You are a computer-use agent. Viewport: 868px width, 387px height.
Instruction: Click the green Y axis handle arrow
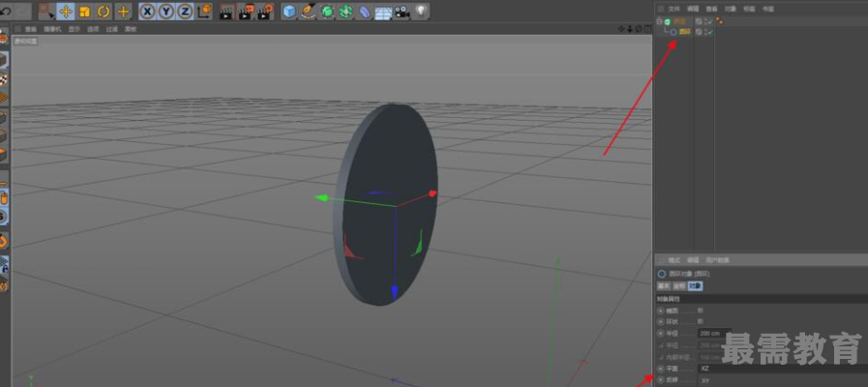click(321, 197)
